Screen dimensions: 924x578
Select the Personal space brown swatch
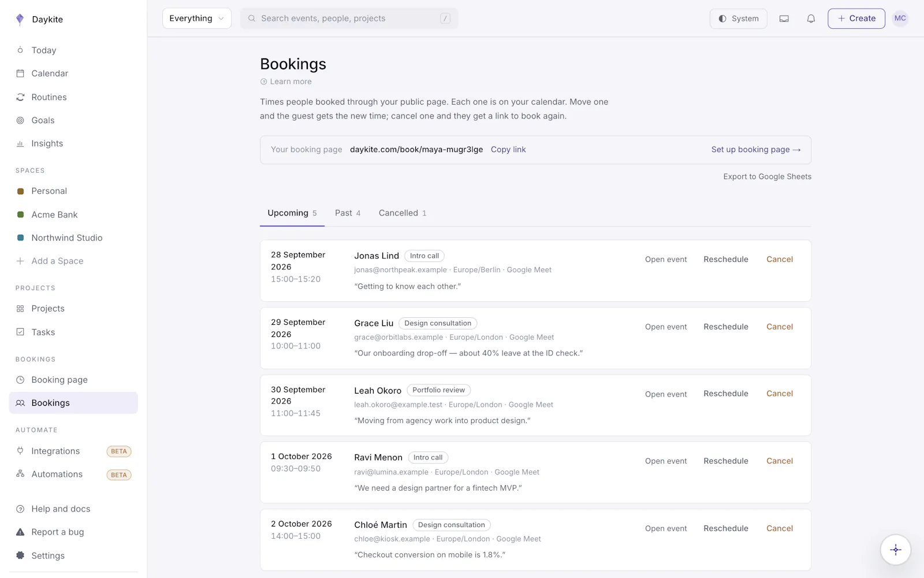click(x=20, y=191)
